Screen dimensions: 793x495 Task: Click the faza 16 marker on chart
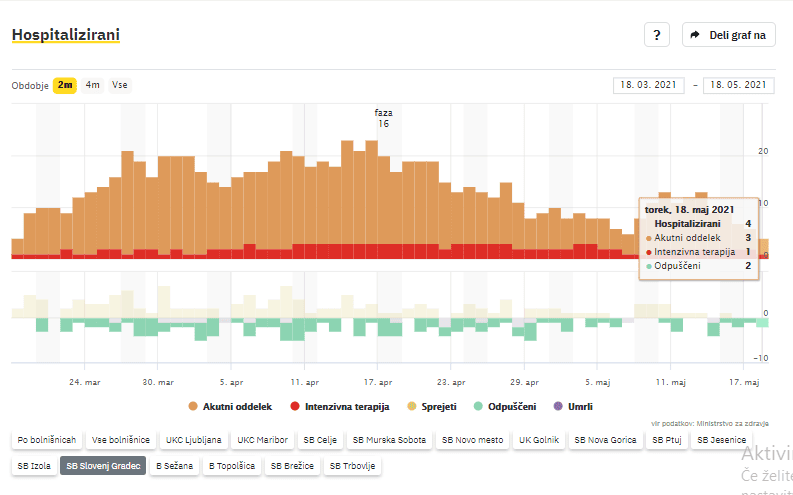point(383,118)
